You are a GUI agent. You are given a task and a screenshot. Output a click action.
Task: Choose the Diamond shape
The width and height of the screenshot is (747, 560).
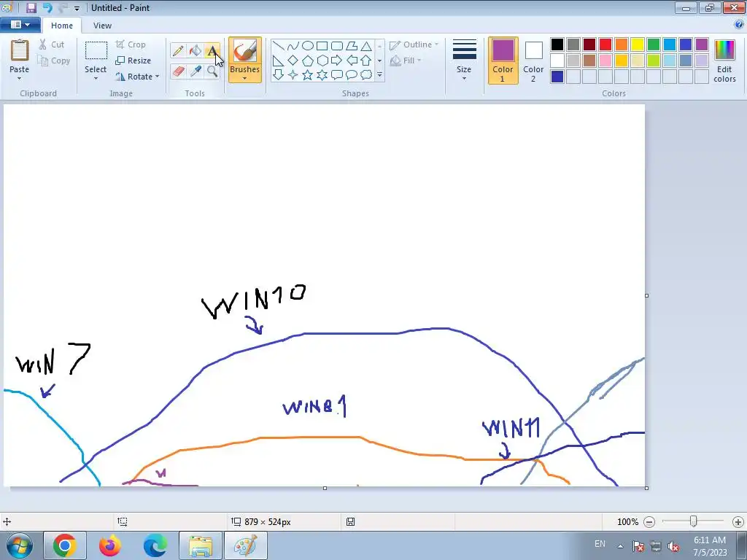click(x=293, y=61)
